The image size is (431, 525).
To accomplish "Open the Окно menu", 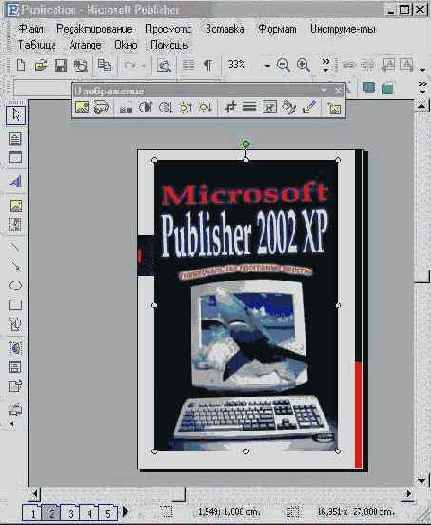I will pyautogui.click(x=126, y=45).
